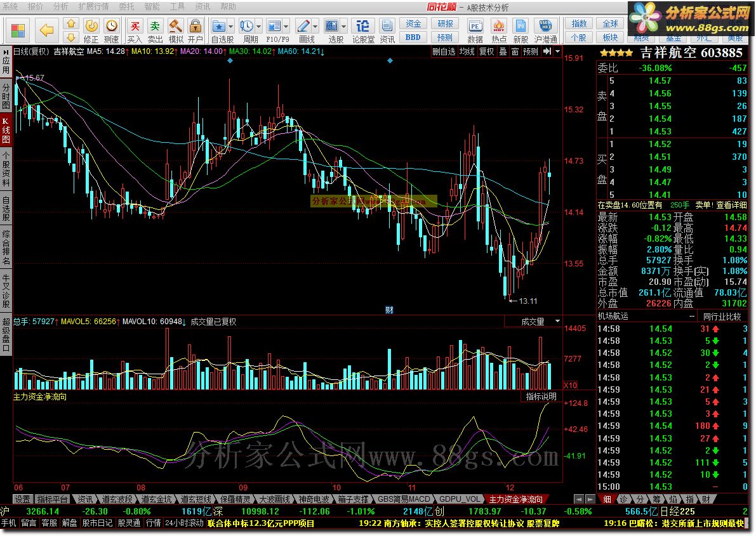This screenshot has height=536, width=756.
Task: Expand 周期 period dropdown arrow
Action: pyautogui.click(x=258, y=26)
